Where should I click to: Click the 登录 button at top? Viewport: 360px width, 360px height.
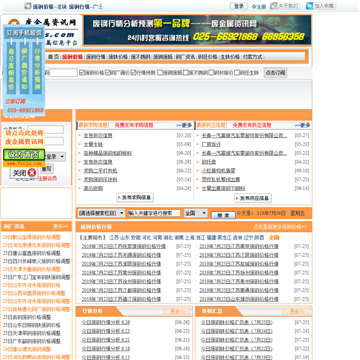(239, 6)
